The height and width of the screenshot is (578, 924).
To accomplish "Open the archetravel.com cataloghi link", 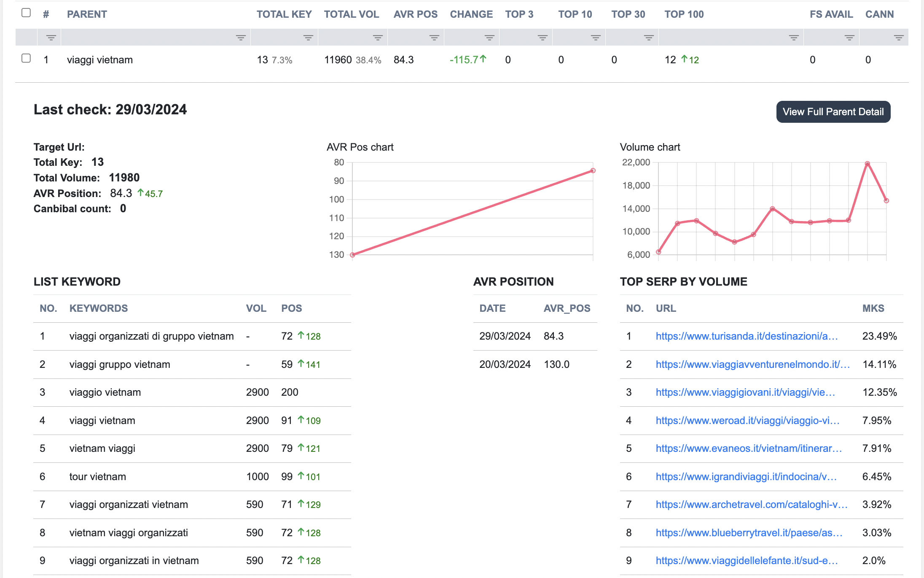I will coord(752,505).
